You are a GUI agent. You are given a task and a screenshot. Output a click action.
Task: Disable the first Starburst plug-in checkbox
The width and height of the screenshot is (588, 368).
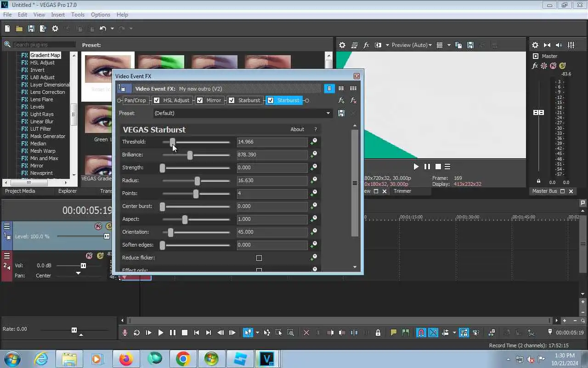click(232, 100)
